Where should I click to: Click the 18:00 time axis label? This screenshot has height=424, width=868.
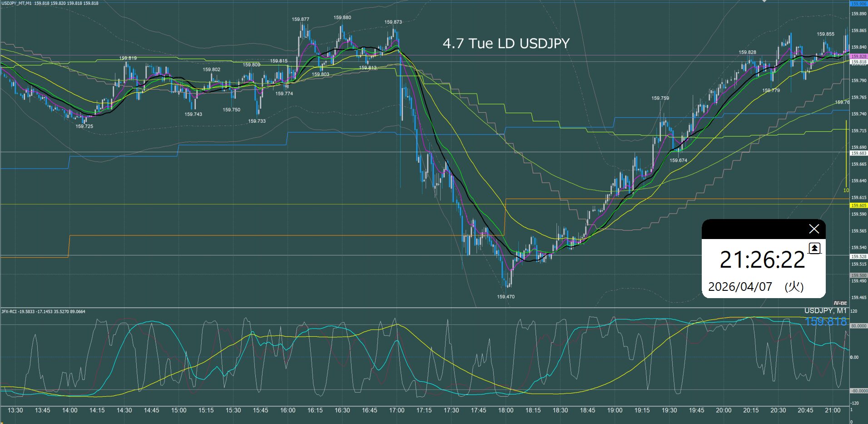506,410
